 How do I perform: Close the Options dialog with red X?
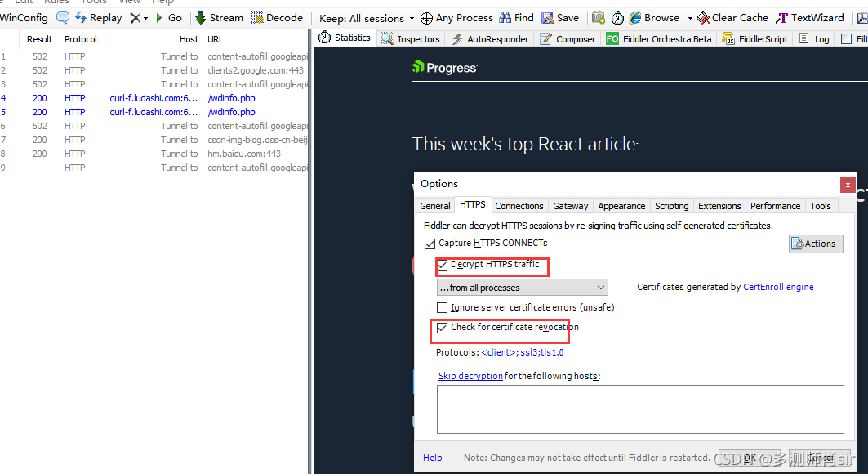(848, 185)
